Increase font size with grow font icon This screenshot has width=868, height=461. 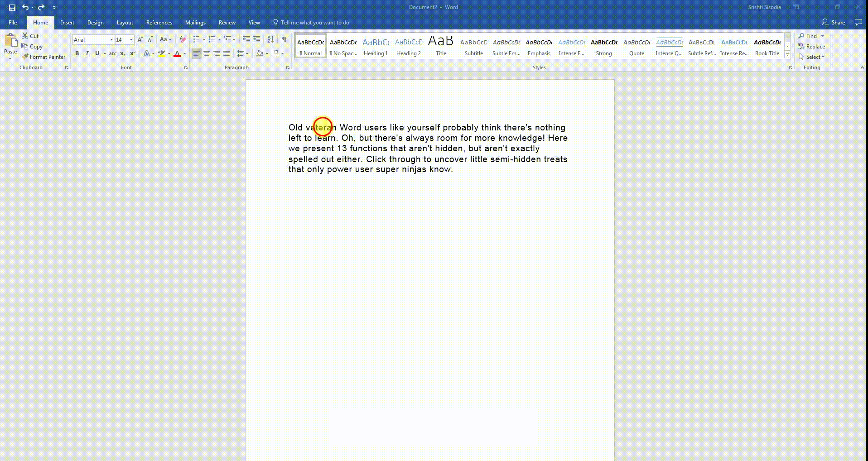coord(140,39)
